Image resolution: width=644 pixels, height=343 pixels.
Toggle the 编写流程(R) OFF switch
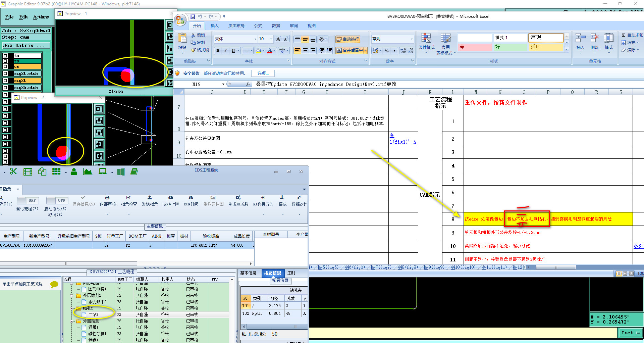point(28,200)
